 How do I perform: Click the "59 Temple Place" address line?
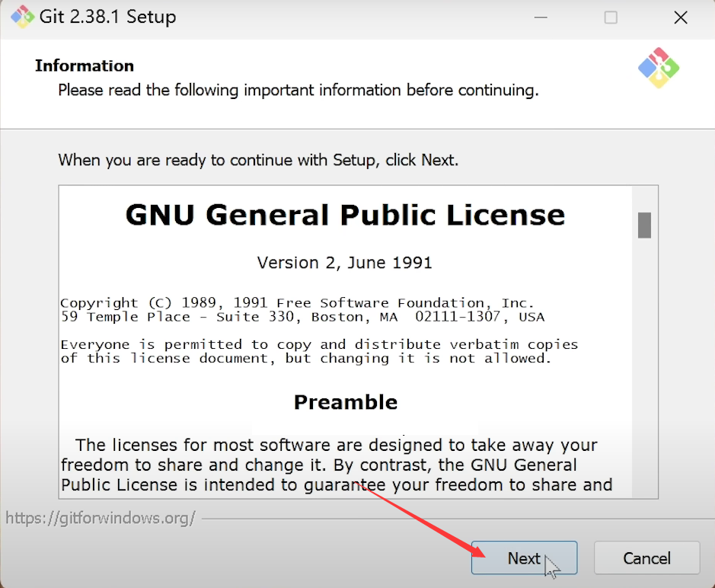click(x=302, y=317)
